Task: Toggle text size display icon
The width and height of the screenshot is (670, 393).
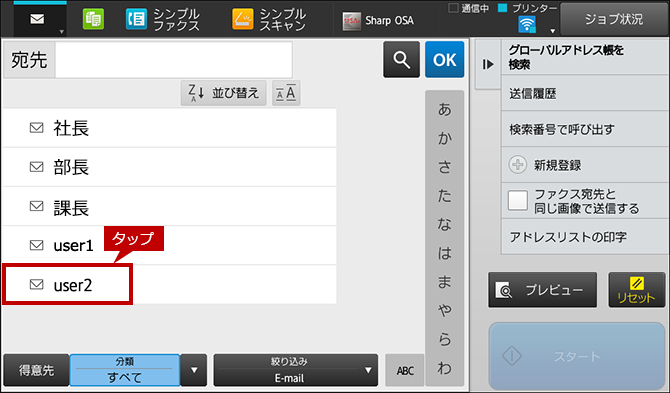Action: coord(286,93)
